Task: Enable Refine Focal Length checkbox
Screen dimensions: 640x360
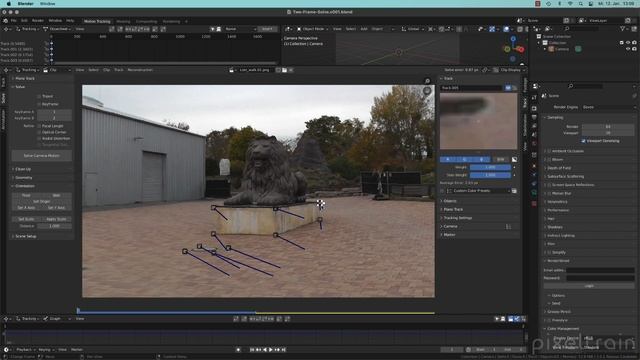Action: [39, 126]
